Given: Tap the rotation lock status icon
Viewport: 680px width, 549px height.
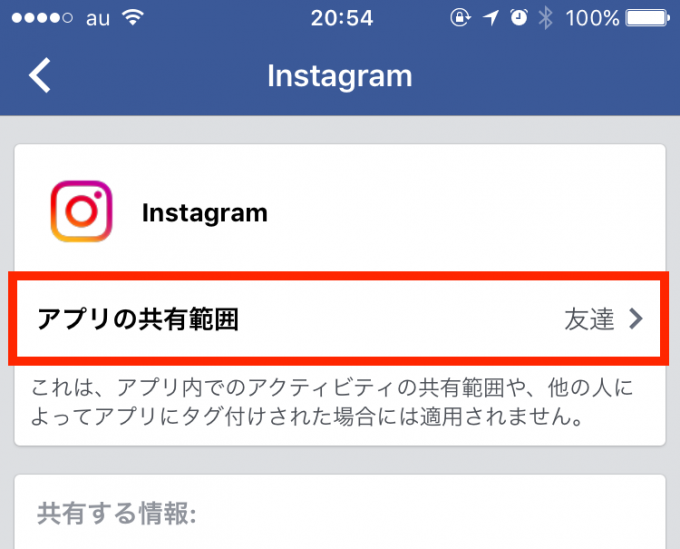Looking at the screenshot, I should pyautogui.click(x=460, y=18).
